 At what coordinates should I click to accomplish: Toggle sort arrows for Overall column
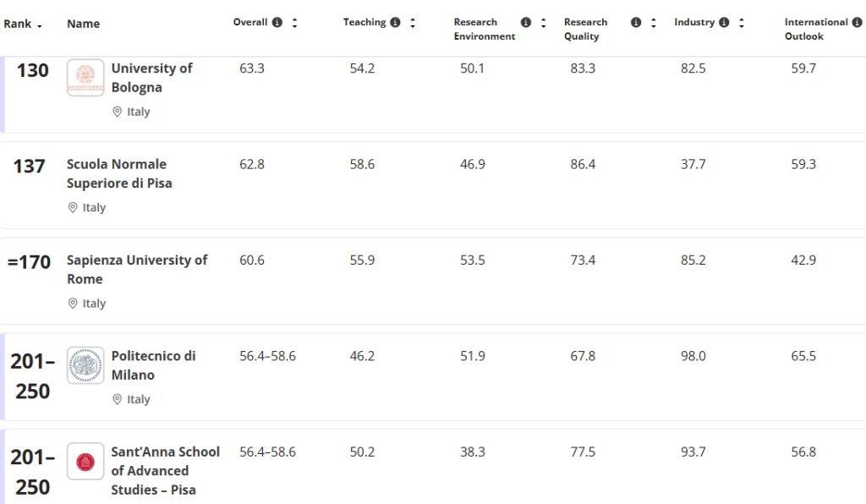tap(294, 23)
